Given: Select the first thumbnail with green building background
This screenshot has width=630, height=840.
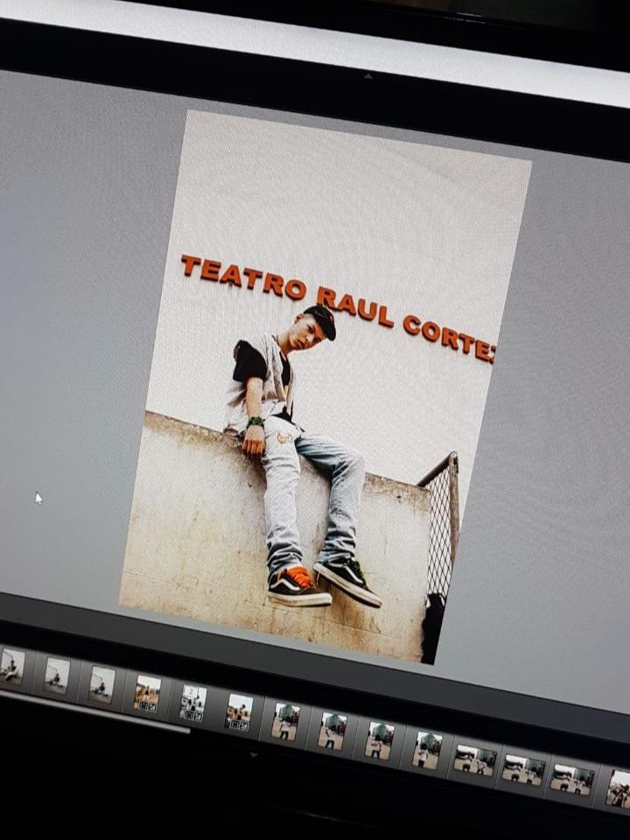Looking at the screenshot, I should pos(285,721).
